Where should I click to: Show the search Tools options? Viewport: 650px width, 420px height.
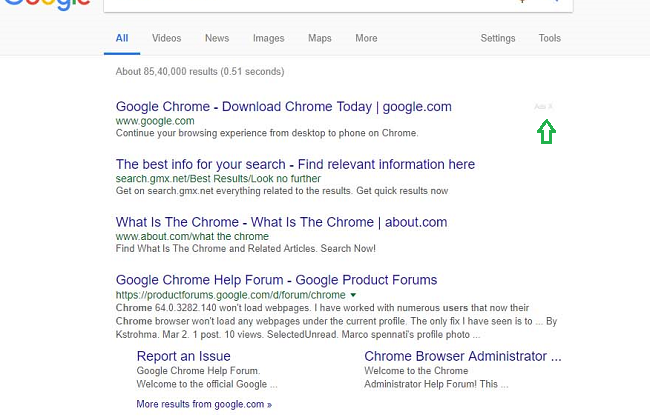coord(550,39)
